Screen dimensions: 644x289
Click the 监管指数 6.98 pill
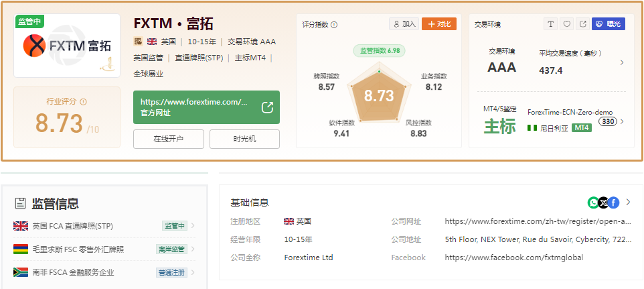(x=379, y=51)
